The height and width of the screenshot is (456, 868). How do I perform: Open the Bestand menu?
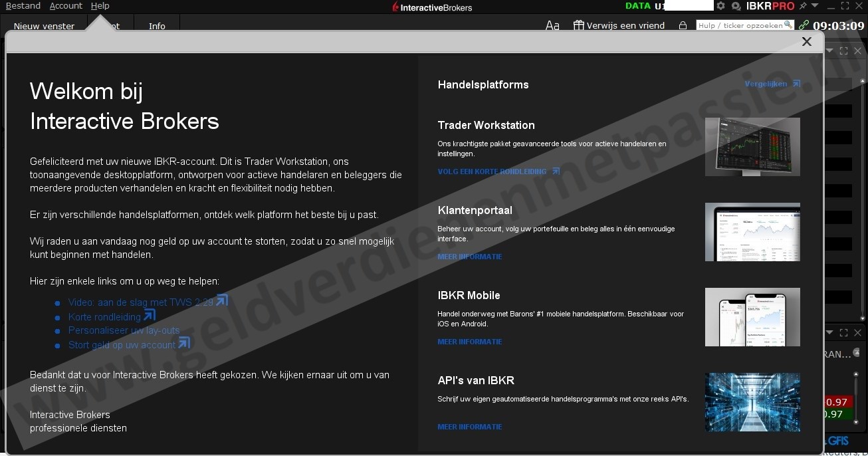click(x=23, y=6)
